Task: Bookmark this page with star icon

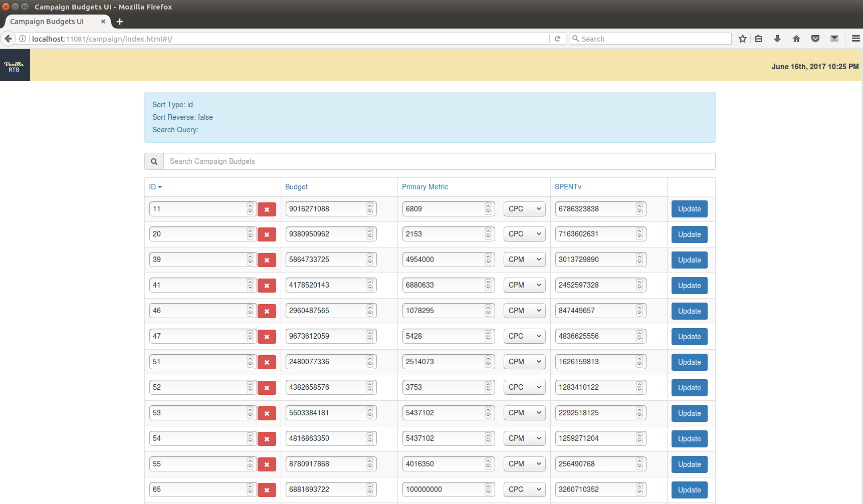Action: (x=743, y=39)
